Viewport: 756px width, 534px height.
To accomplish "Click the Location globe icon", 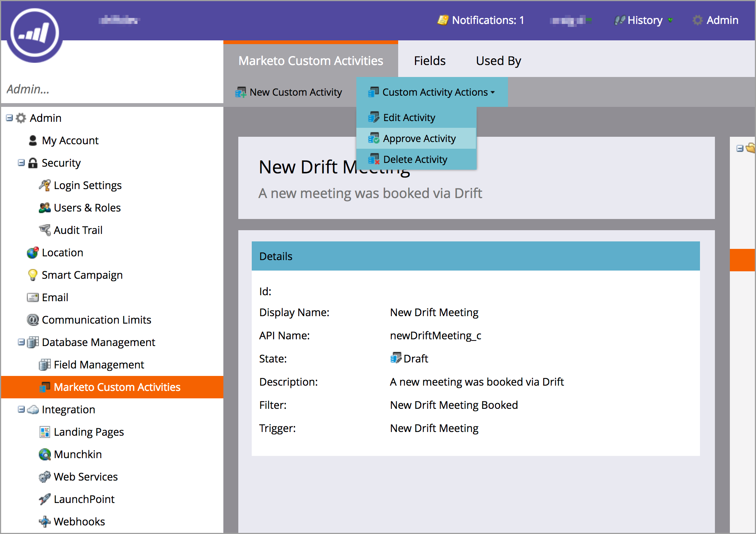I will [x=33, y=253].
